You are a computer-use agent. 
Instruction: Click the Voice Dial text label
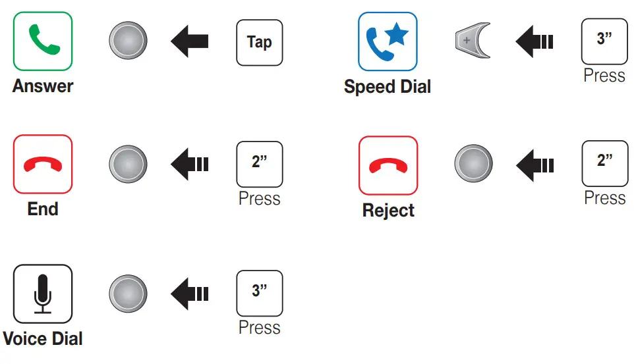(x=43, y=339)
